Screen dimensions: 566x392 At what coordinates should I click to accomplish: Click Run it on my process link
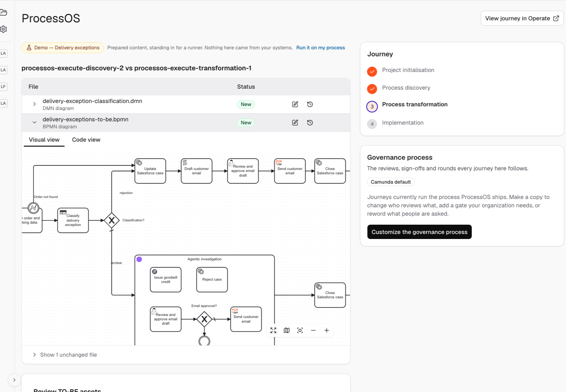coord(321,48)
